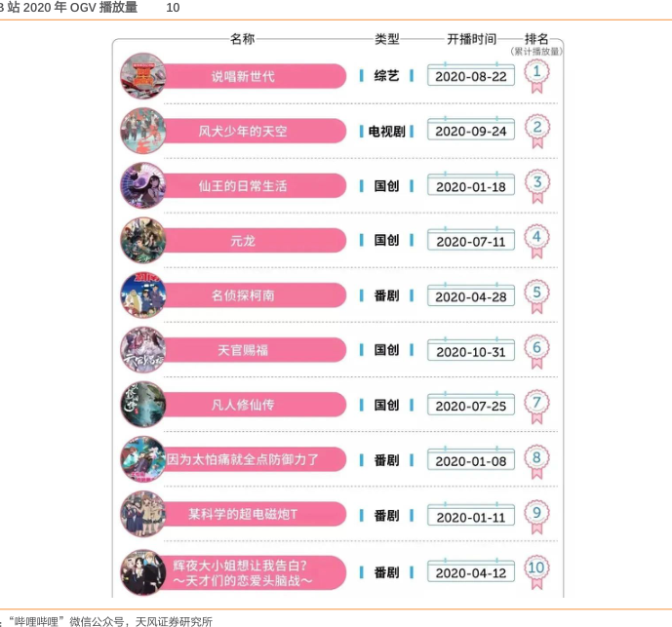Click the rank 3 ribbon badge

coord(536,186)
